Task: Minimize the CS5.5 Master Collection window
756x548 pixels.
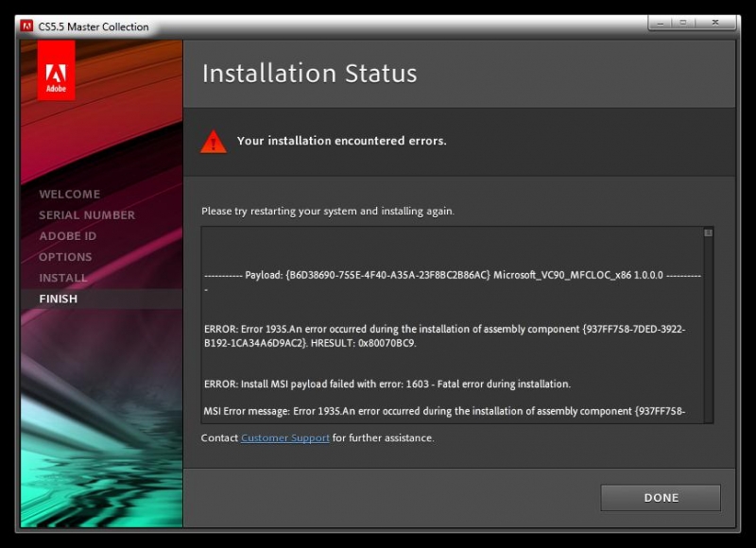Action: 659,23
